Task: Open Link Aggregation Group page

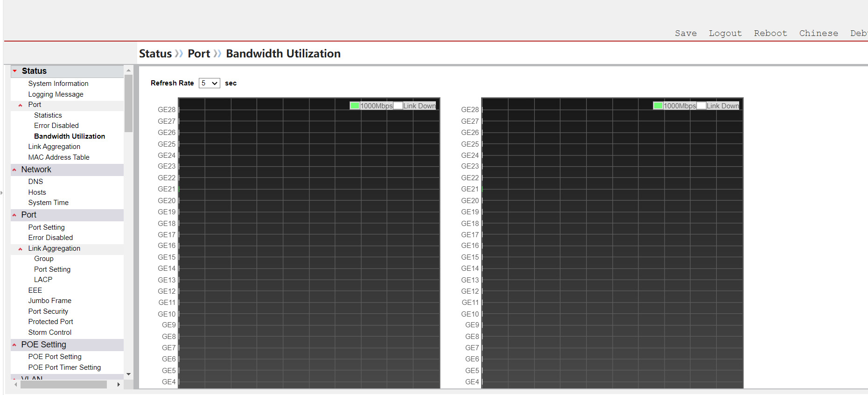Action: coord(44,259)
